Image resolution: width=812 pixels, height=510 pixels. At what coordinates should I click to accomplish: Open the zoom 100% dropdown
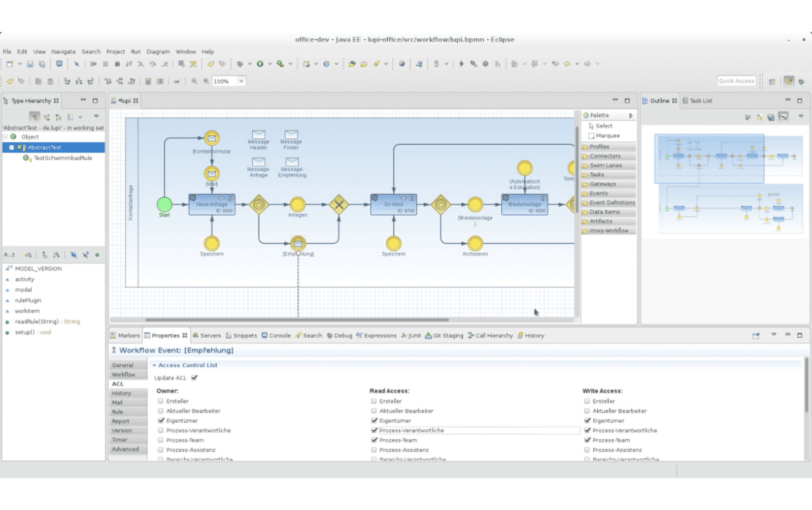[x=241, y=81]
